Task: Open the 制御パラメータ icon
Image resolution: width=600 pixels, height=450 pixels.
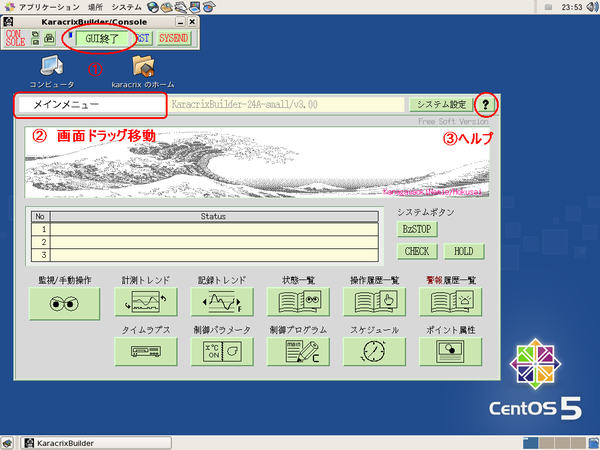Action: (x=222, y=351)
